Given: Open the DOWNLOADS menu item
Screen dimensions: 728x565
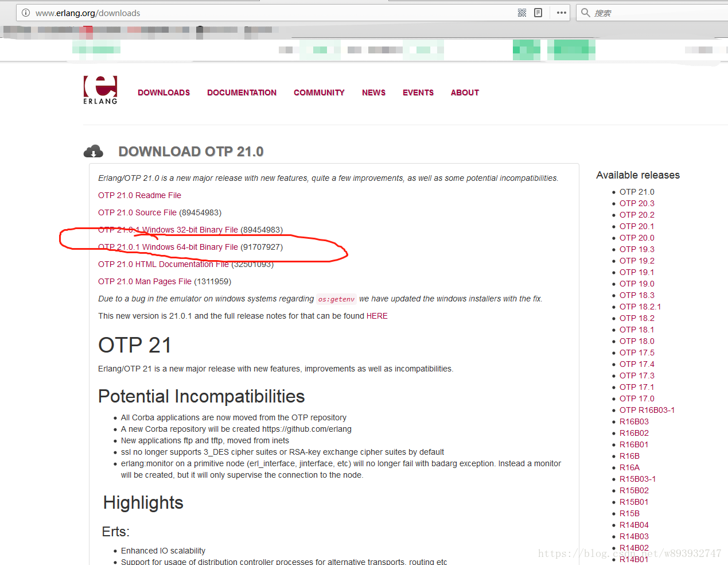Looking at the screenshot, I should pos(163,92).
